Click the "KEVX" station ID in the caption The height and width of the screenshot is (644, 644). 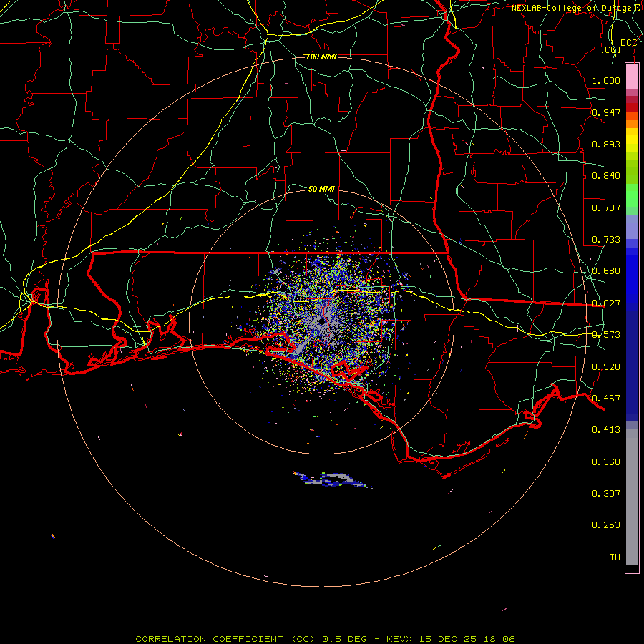pyautogui.click(x=401, y=639)
